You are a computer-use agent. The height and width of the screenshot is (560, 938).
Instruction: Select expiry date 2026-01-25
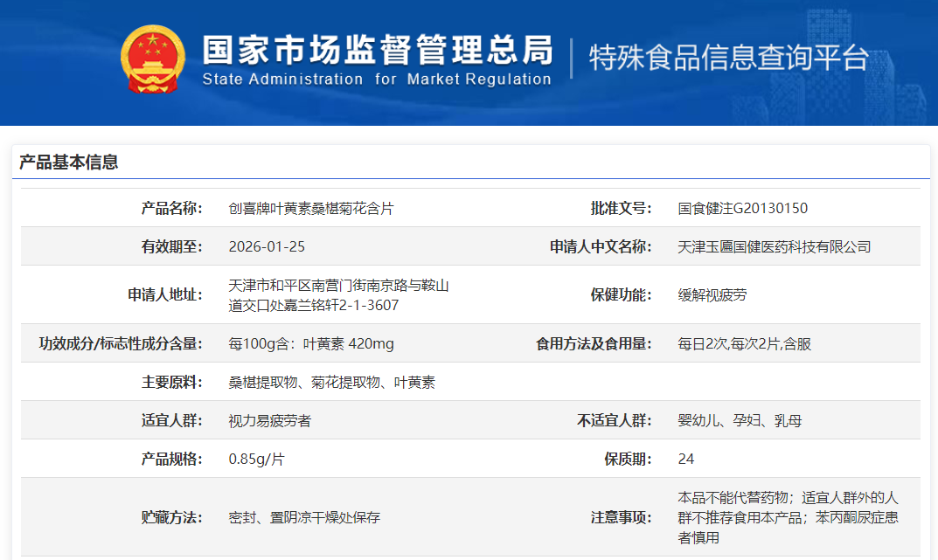[267, 247]
